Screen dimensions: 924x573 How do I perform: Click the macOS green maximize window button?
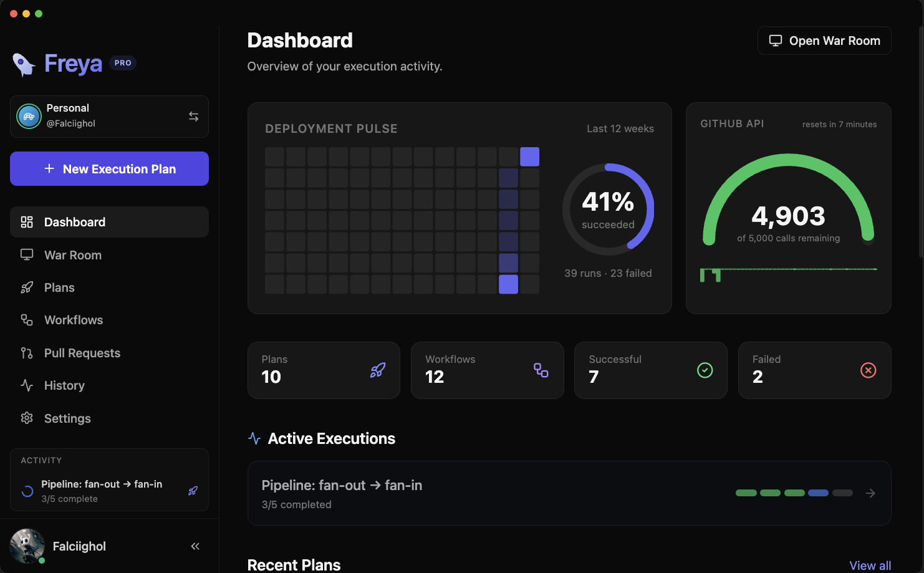(x=39, y=14)
